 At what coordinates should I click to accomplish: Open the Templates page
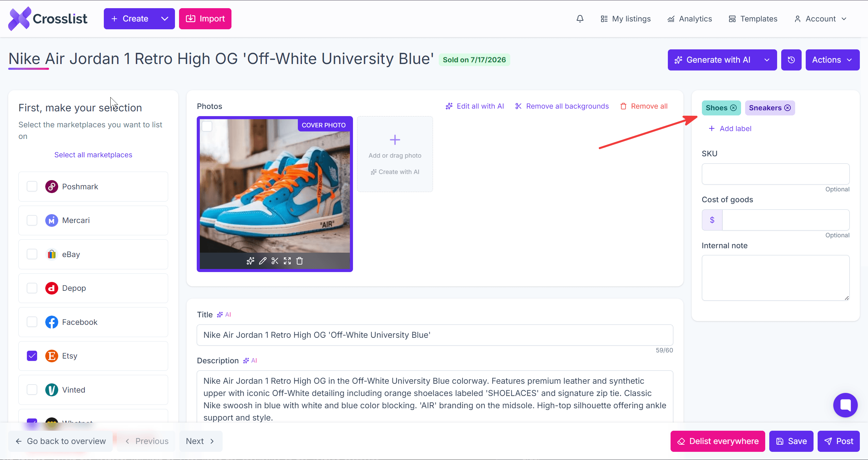click(x=753, y=19)
